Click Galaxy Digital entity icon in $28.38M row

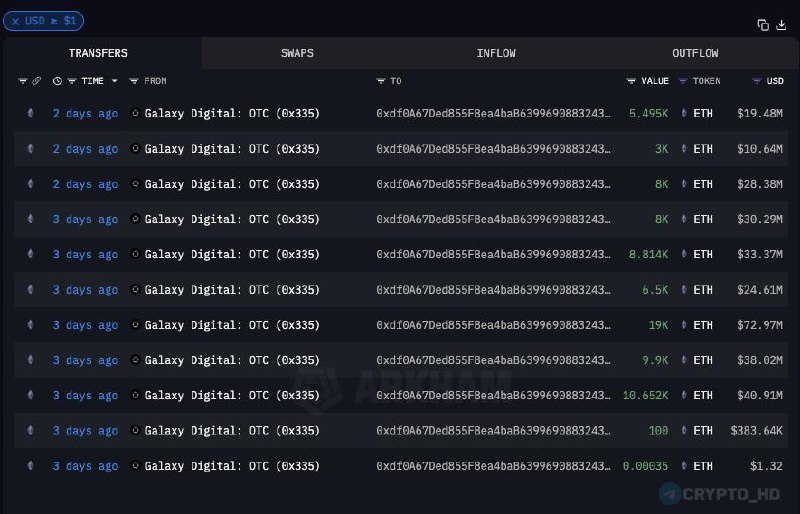[135, 184]
